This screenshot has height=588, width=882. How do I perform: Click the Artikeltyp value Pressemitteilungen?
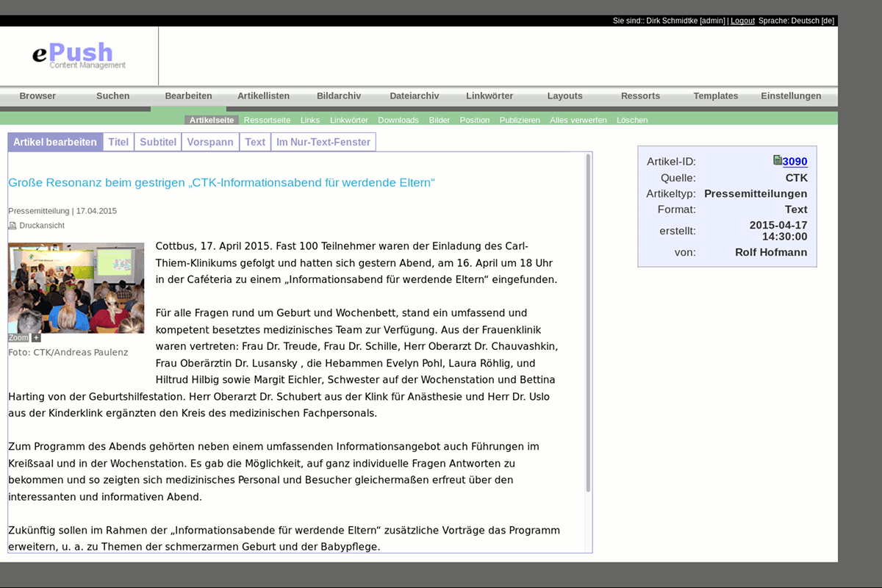pyautogui.click(x=756, y=194)
